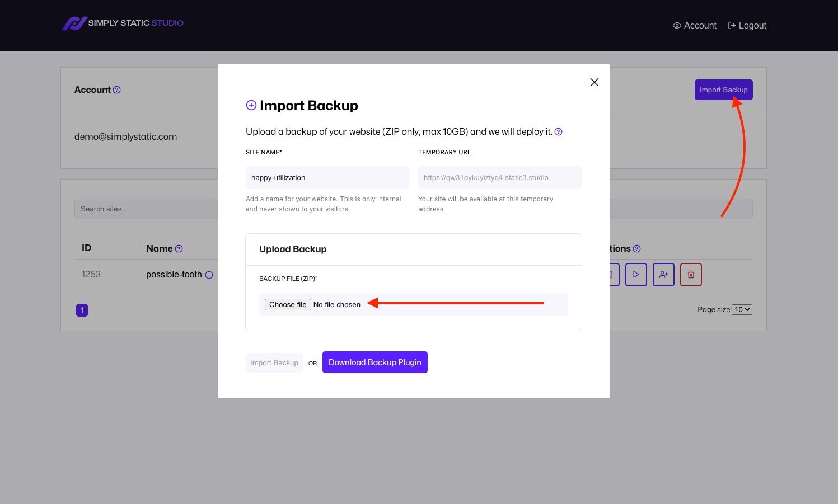Open help icon next to Account heading
Screen dimensions: 838x504
click(x=117, y=90)
